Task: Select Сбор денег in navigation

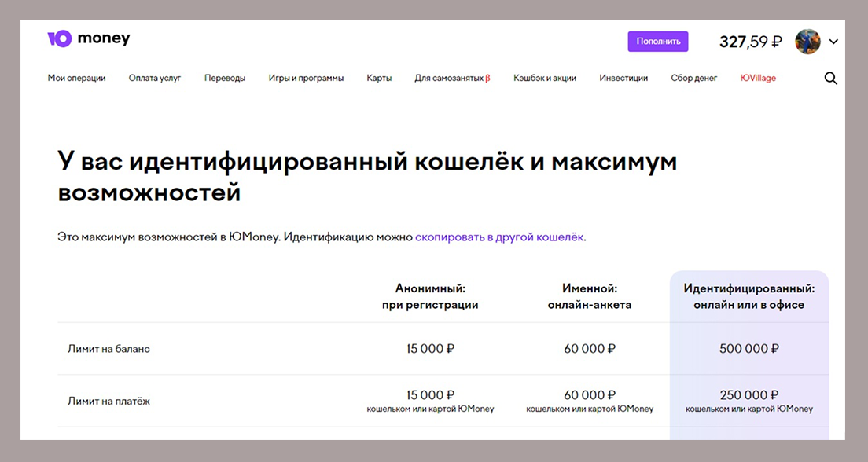Action: tap(694, 79)
